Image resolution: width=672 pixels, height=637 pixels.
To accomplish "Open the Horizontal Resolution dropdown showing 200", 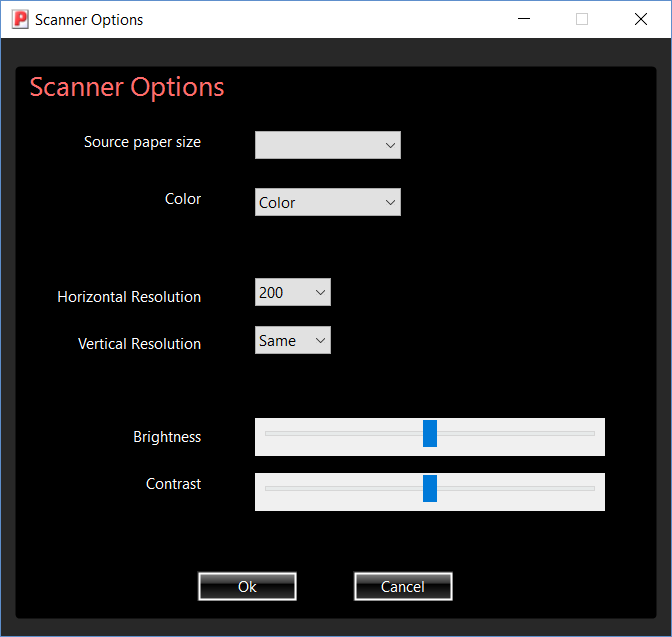I will point(292,292).
